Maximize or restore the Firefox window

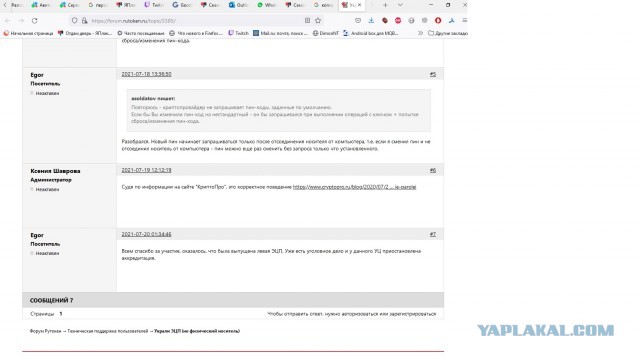tap(448, 5)
